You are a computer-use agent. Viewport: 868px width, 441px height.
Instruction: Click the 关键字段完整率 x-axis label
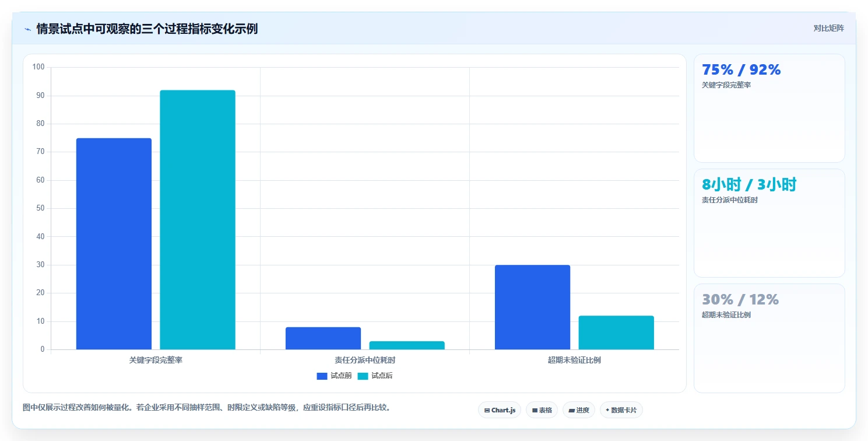156,360
